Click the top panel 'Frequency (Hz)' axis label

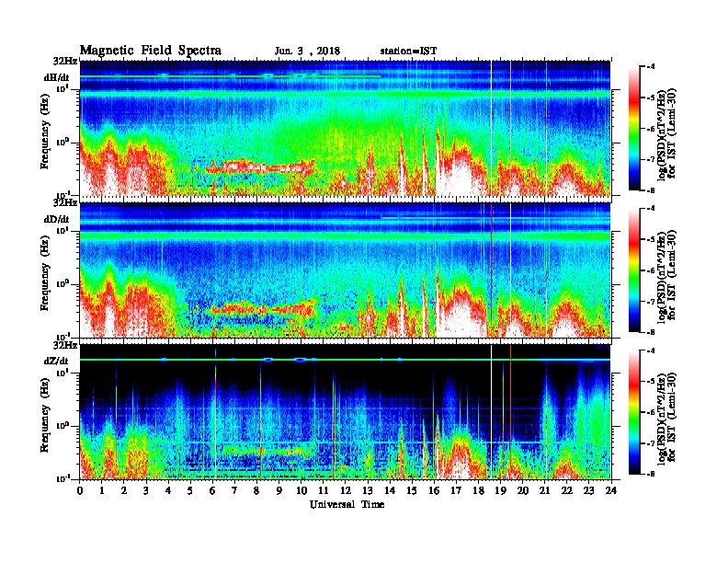click(44, 132)
